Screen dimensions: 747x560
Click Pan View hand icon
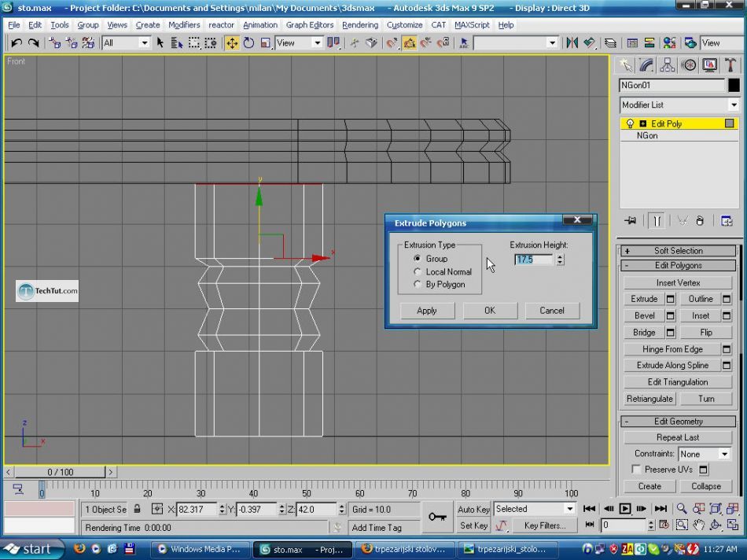698,525
